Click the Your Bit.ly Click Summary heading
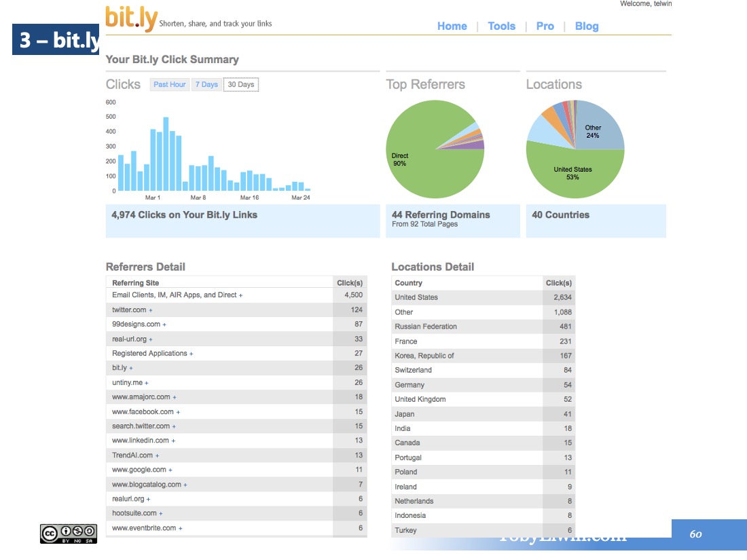 172,60
